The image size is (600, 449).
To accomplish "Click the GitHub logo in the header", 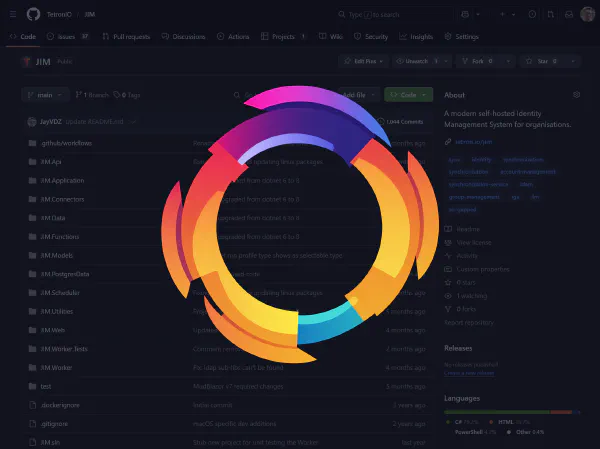I will (33, 14).
